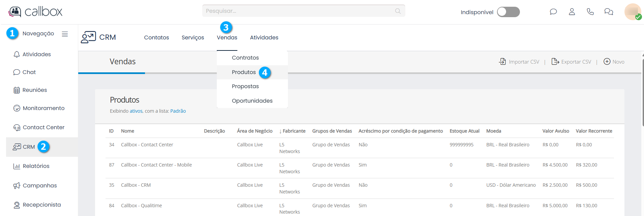Click the phone icon in top bar

(590, 12)
